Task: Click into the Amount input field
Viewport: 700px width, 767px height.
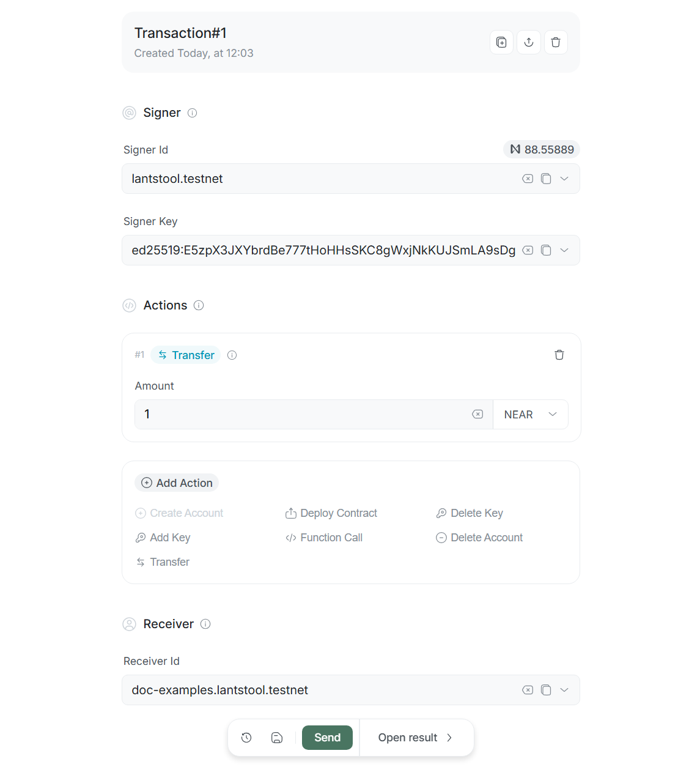Action: coord(306,414)
